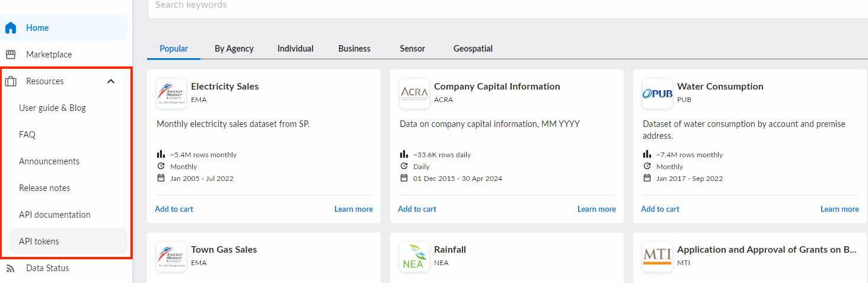Screen dimensions: 868x283
Task: Learn more about Electricity Sales
Action: (x=353, y=209)
